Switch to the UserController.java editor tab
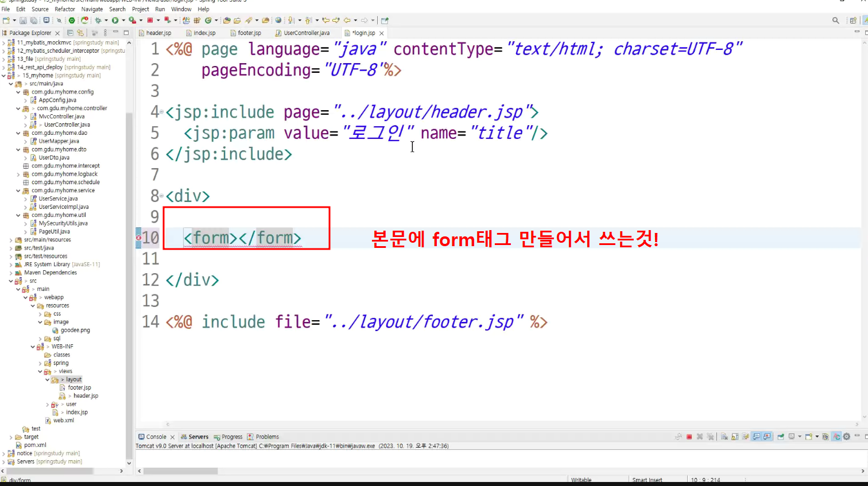Viewport: 868px width, 486px height. tap(303, 33)
